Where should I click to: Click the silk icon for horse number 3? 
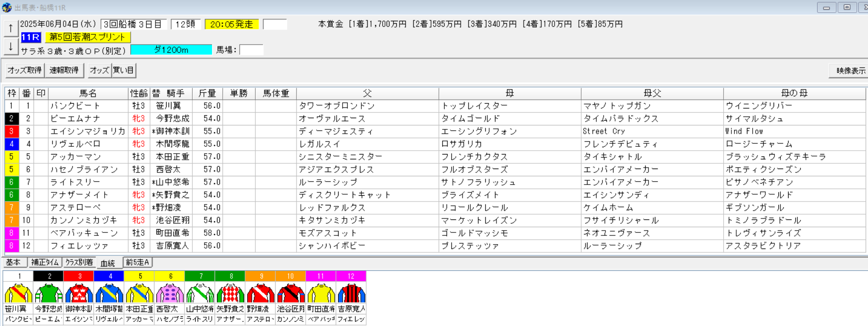pos(79,293)
